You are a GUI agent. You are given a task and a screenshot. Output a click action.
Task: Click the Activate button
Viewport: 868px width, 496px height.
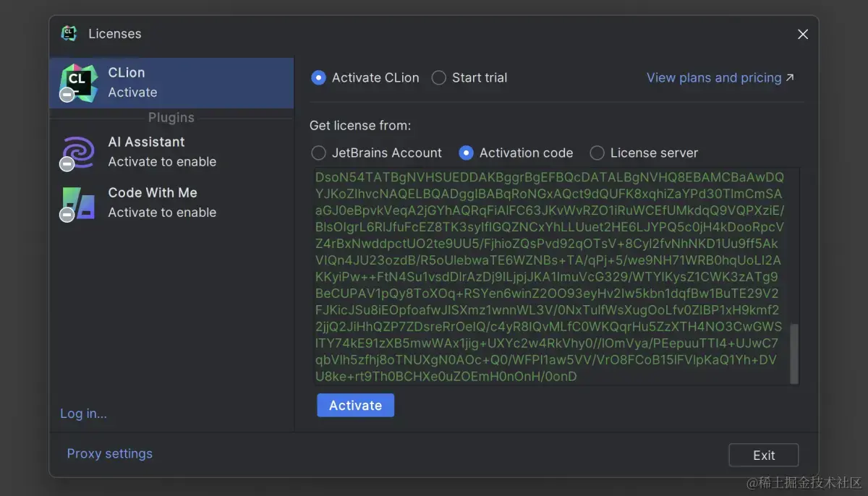tap(355, 406)
